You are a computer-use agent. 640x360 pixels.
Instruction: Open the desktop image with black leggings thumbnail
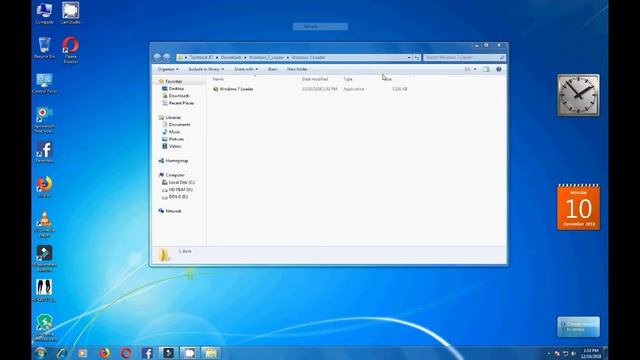click(44, 290)
